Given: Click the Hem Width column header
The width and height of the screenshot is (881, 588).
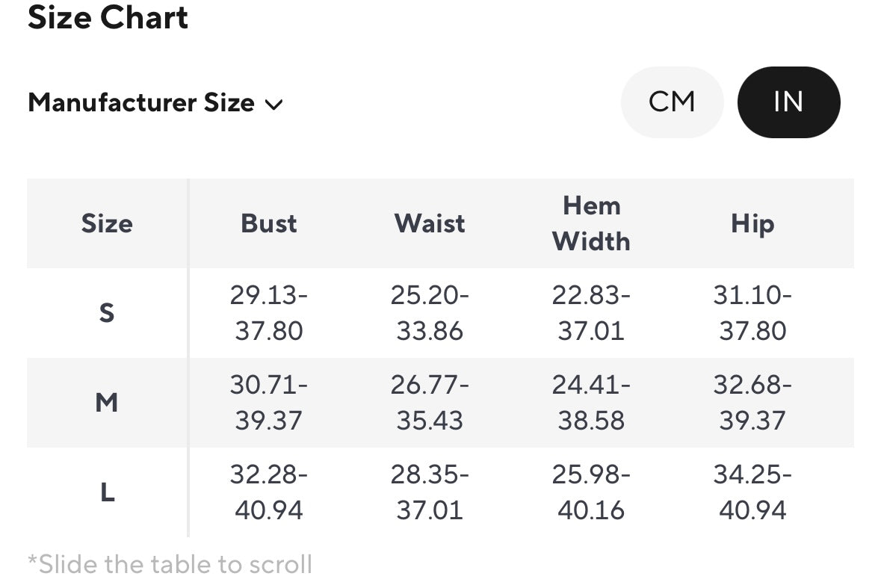Looking at the screenshot, I should [591, 223].
